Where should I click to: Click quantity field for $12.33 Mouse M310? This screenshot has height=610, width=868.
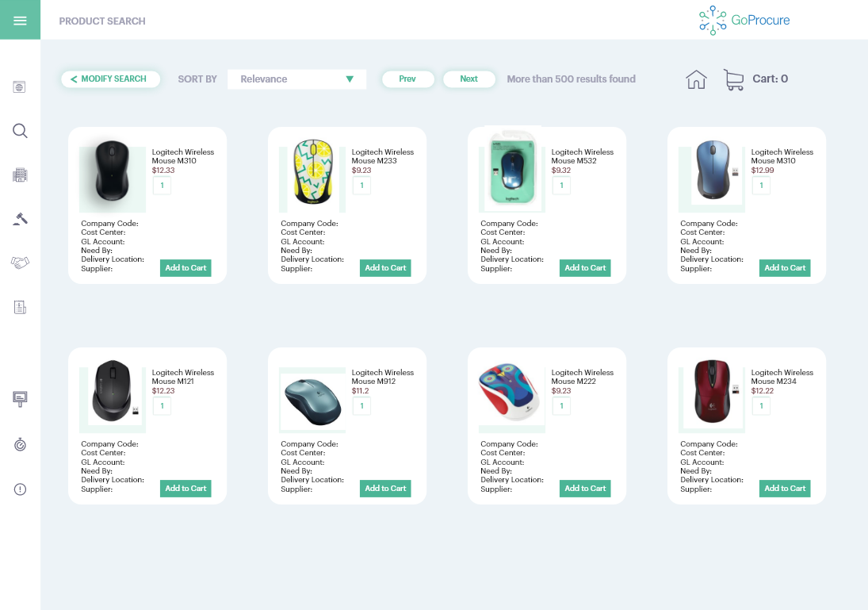pyautogui.click(x=162, y=186)
